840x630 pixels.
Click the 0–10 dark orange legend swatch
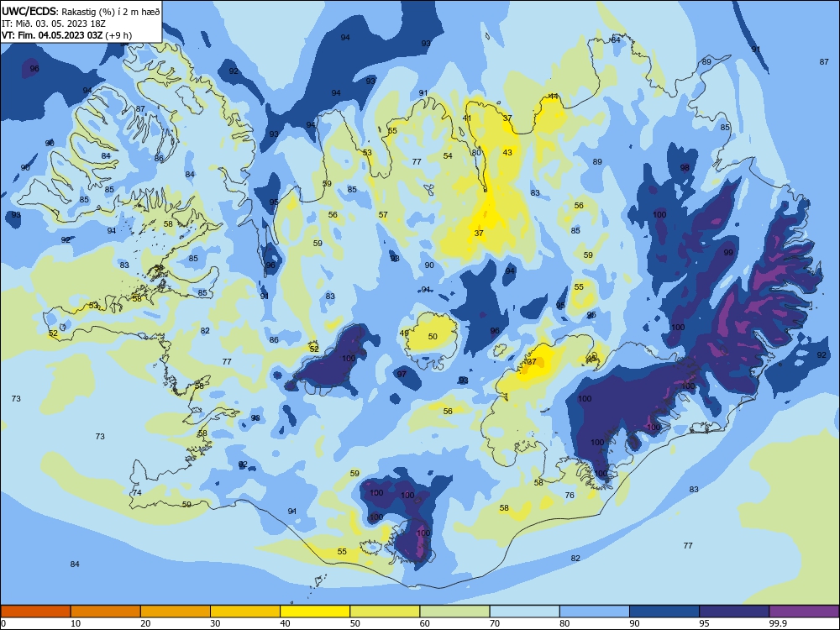coord(35,612)
